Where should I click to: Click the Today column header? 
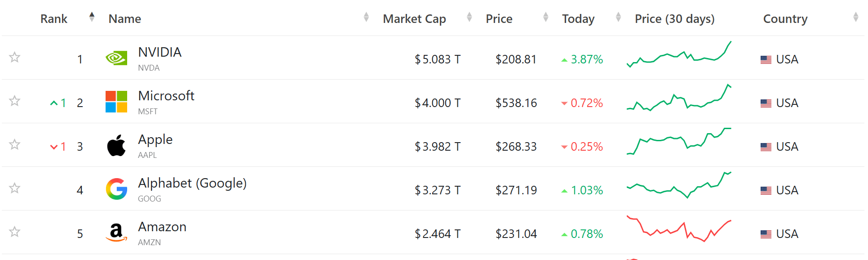click(578, 18)
